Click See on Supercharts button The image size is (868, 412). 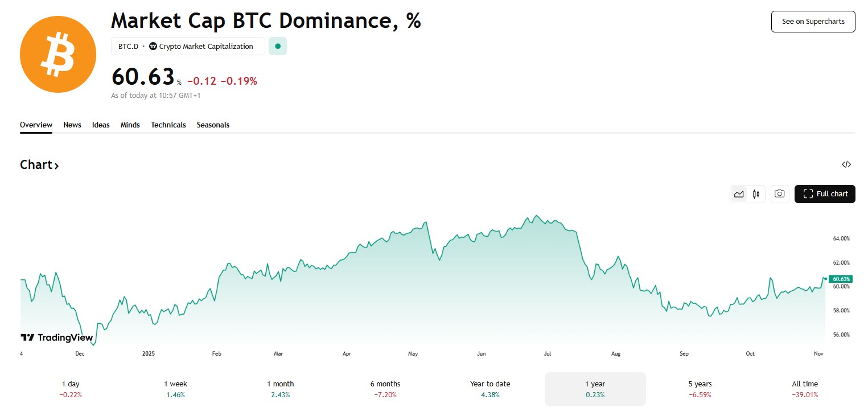pos(813,22)
